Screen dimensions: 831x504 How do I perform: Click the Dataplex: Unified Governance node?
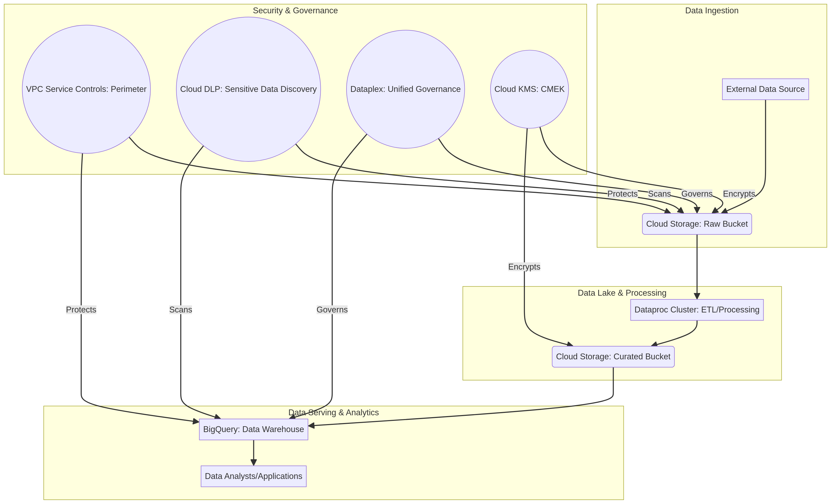click(405, 89)
